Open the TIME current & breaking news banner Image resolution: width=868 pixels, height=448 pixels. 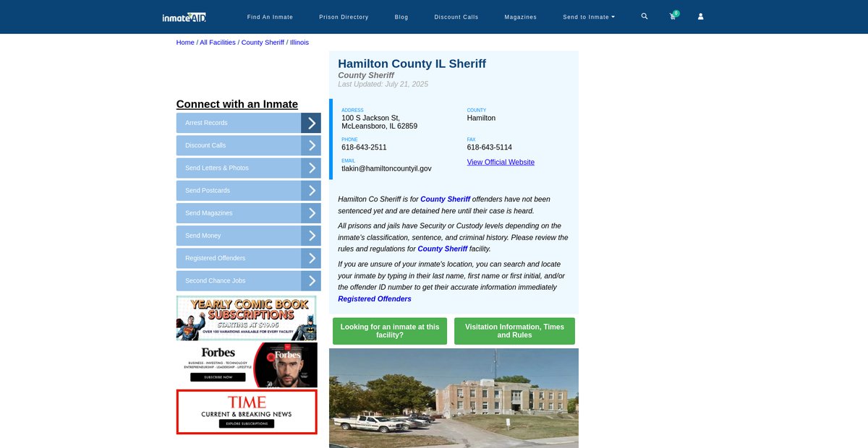[247, 412]
